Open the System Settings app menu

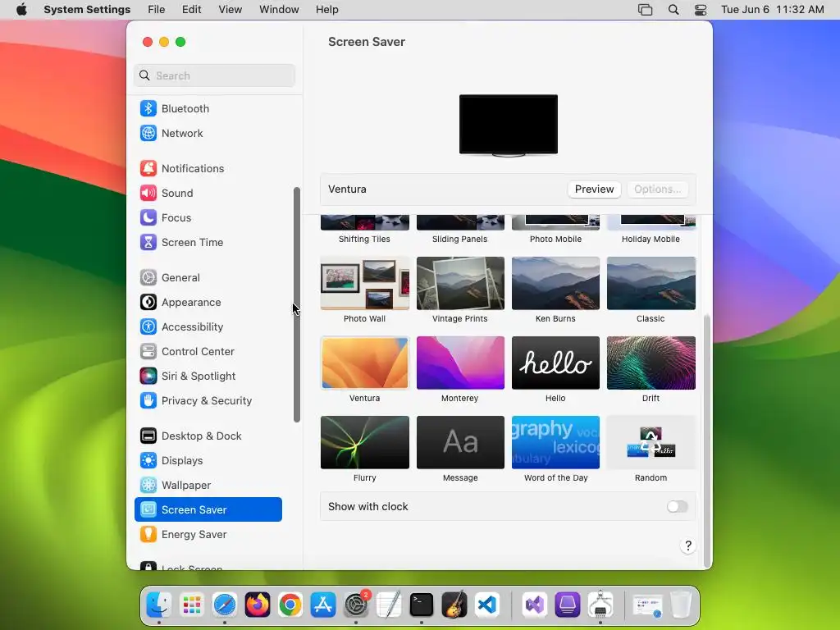point(87,10)
